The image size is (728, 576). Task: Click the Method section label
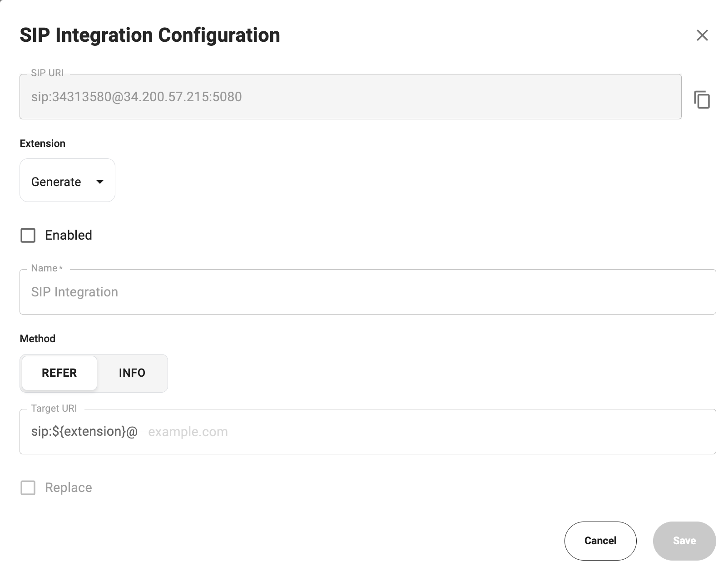tap(38, 339)
